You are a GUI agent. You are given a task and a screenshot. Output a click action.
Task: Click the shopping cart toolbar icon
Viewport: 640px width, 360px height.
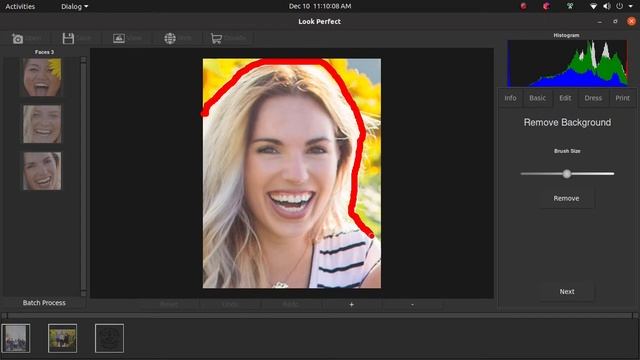[x=216, y=38]
